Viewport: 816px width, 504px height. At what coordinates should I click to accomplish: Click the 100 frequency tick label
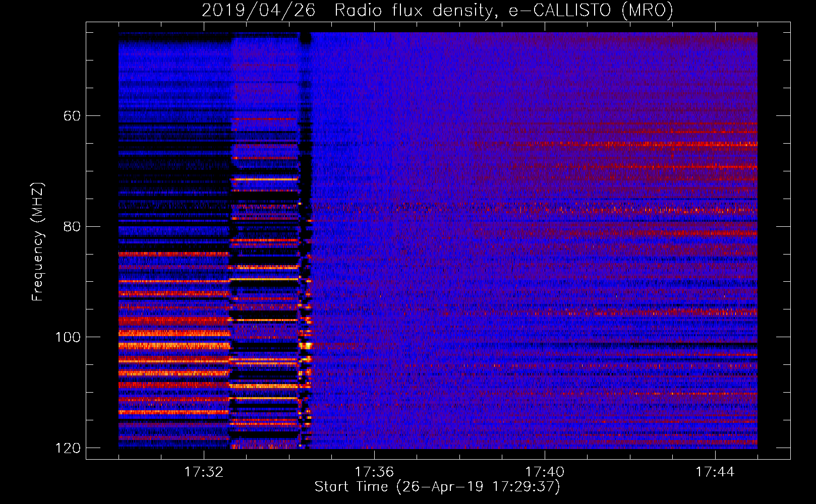[68, 337]
